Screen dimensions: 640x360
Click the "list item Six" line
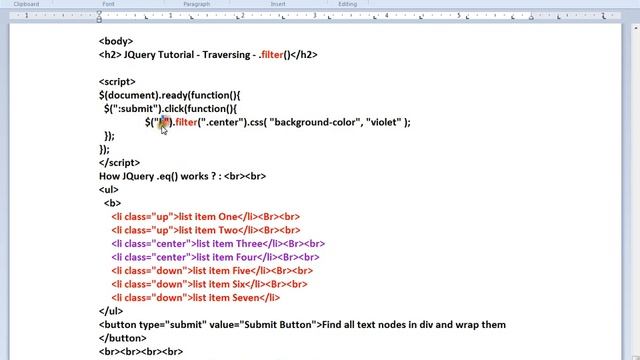209,284
